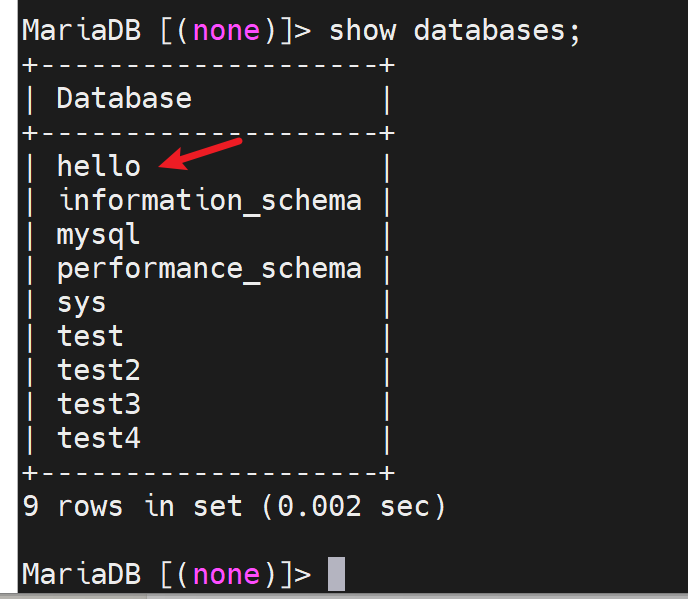Click the MariaDB text in top prompt
Image resolution: width=688 pixels, height=599 pixels.
[80, 30]
